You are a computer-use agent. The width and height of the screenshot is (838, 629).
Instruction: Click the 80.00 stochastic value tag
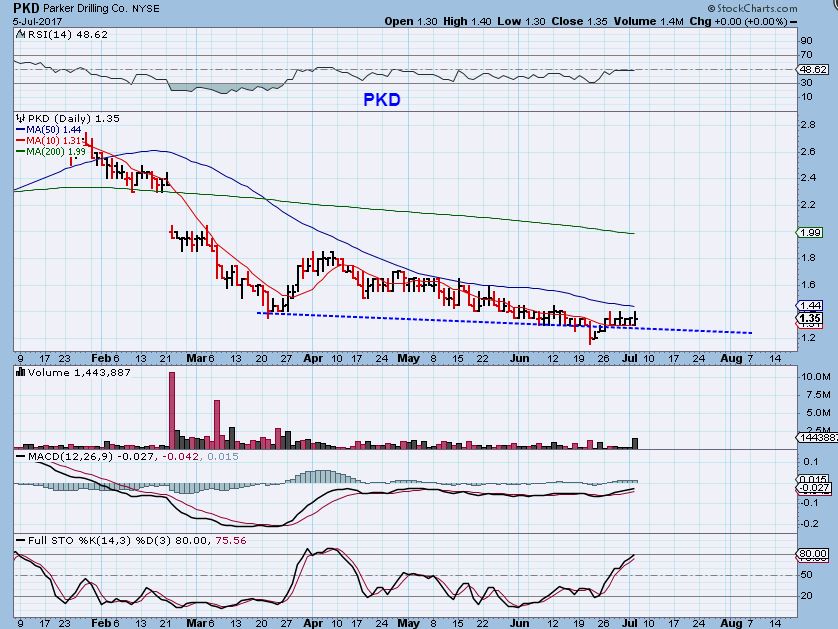click(x=811, y=555)
